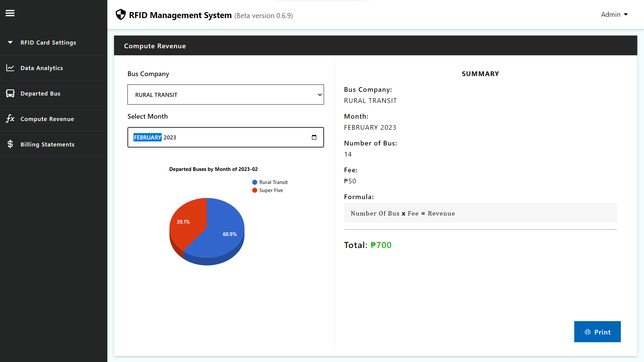Click the Data Analytics chart icon
The image size is (644, 362).
(10, 68)
